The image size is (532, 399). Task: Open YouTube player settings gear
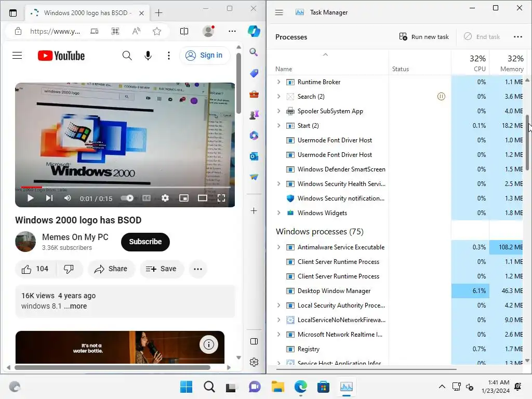click(x=165, y=198)
